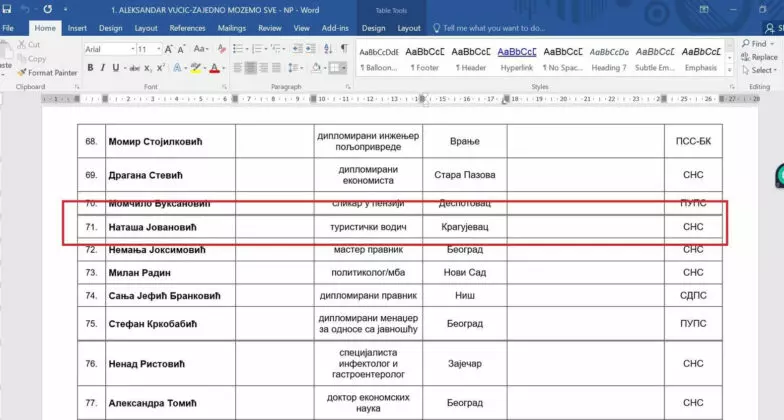The image size is (784, 420).
Task: Toggle strikethrough formatting
Action: pos(132,68)
